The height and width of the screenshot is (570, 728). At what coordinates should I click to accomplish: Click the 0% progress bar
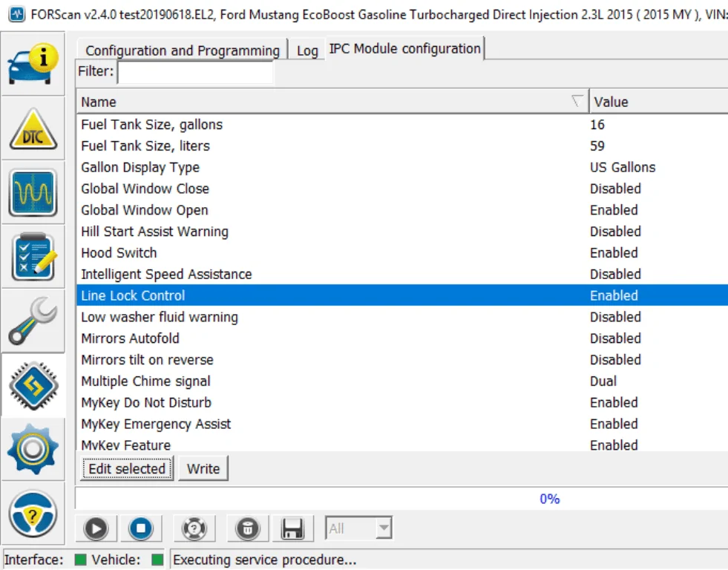pos(401,499)
